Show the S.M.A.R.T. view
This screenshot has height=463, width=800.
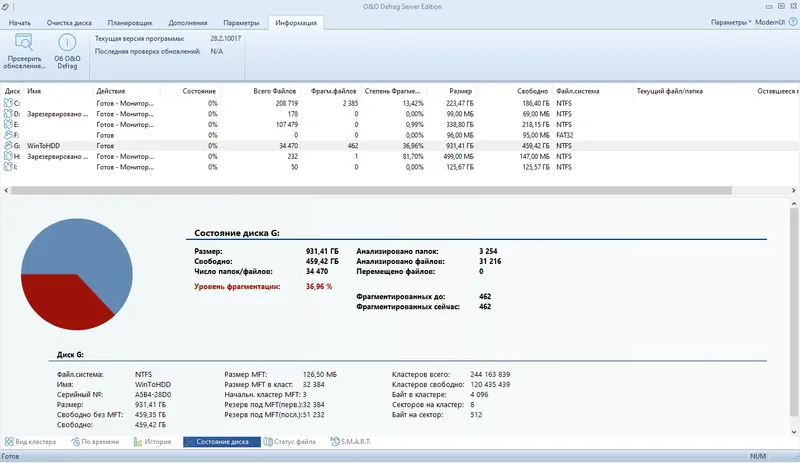(351, 442)
